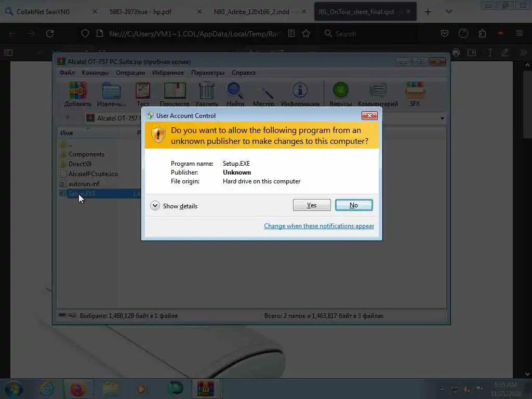Open WinRAR Избранное menu

[168, 73]
